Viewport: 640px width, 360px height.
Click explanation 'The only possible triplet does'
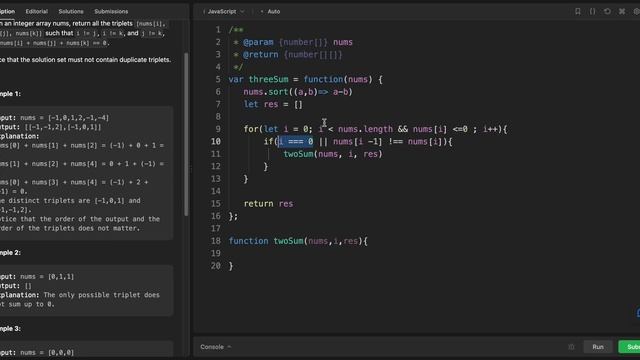(102, 295)
